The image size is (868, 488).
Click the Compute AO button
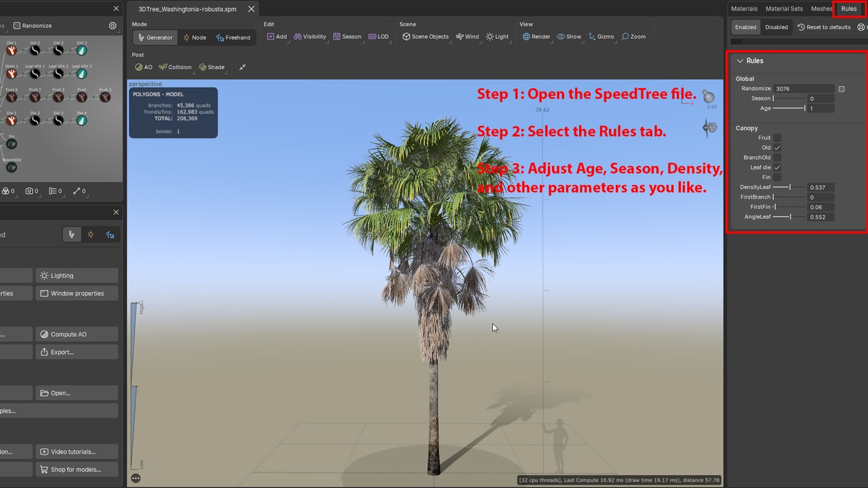(77, 334)
